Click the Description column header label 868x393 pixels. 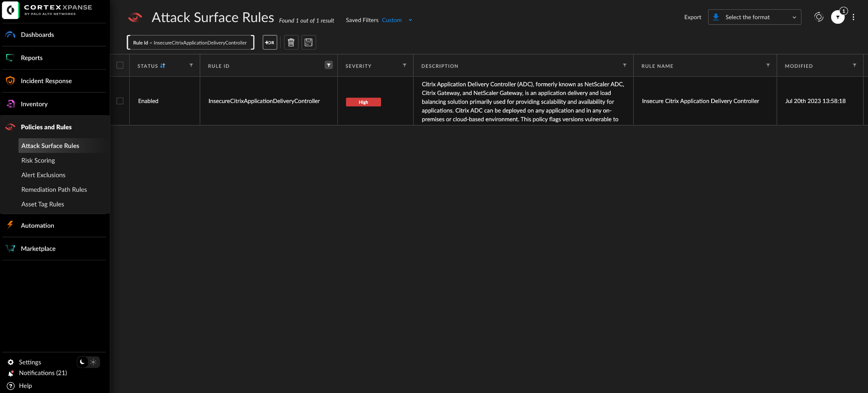tap(440, 66)
